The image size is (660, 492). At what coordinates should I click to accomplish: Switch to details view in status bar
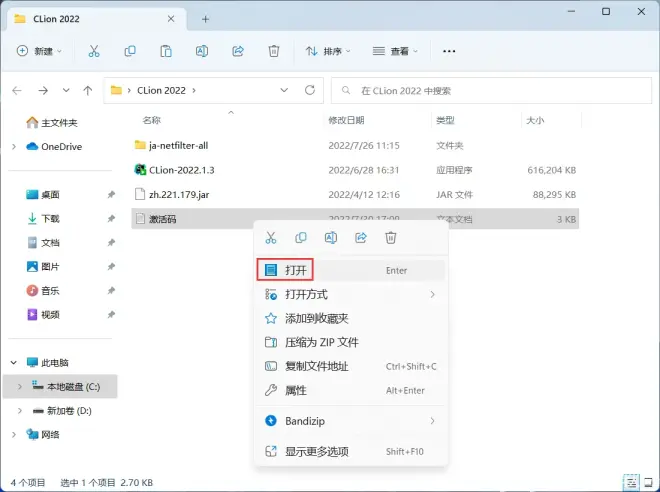coord(631,482)
